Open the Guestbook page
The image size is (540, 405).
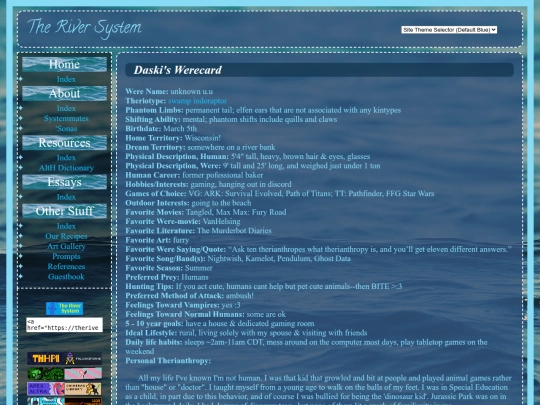coord(66,277)
